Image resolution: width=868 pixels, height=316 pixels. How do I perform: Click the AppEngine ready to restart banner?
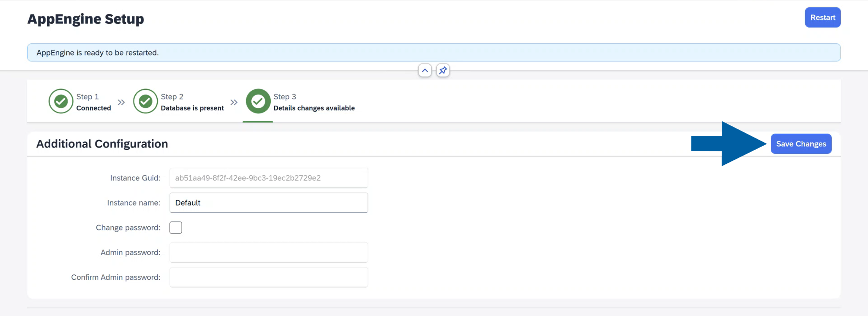point(433,53)
